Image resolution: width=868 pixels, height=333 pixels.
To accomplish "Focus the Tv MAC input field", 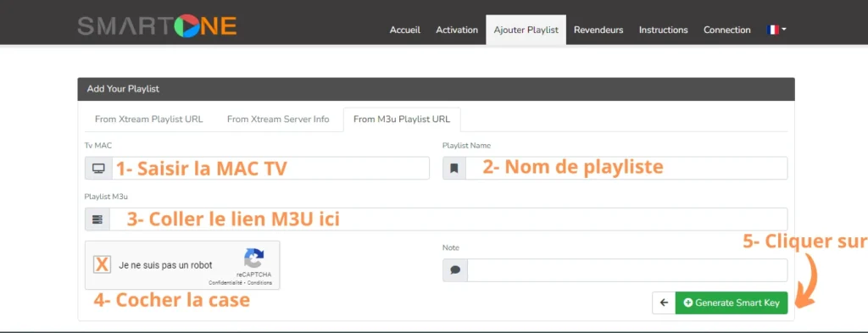I will pyautogui.click(x=270, y=168).
